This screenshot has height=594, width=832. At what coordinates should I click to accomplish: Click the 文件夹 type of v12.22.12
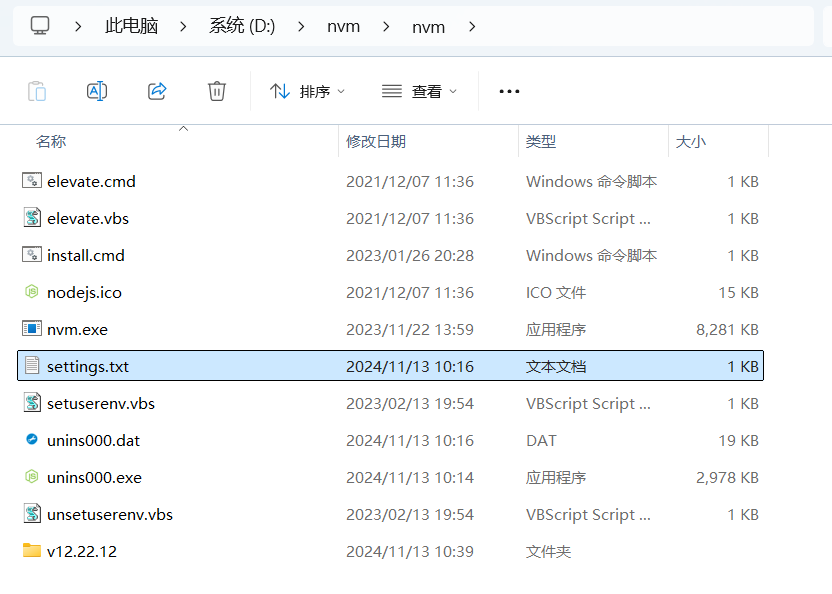(x=548, y=552)
